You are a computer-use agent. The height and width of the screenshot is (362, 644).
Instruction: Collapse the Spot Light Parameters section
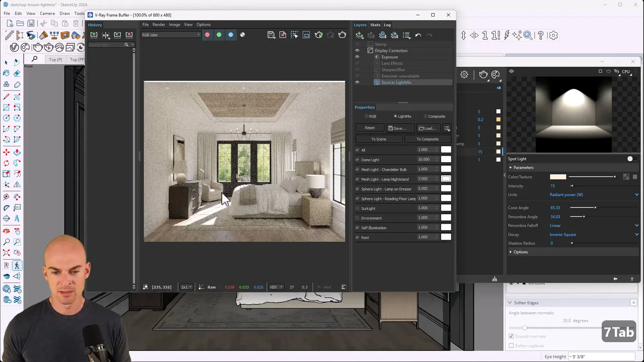(512, 167)
